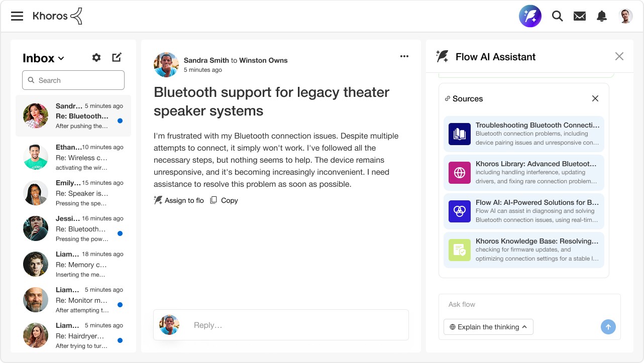Click the Khoros logo
The width and height of the screenshot is (644, 363).
click(57, 16)
